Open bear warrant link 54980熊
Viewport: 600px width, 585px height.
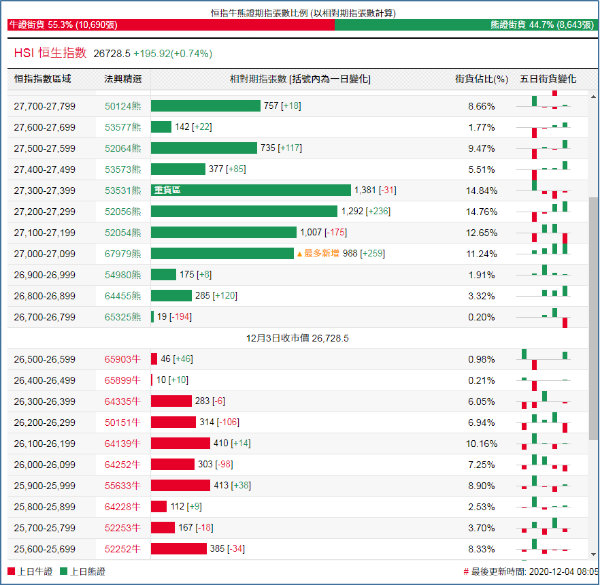tap(123, 275)
